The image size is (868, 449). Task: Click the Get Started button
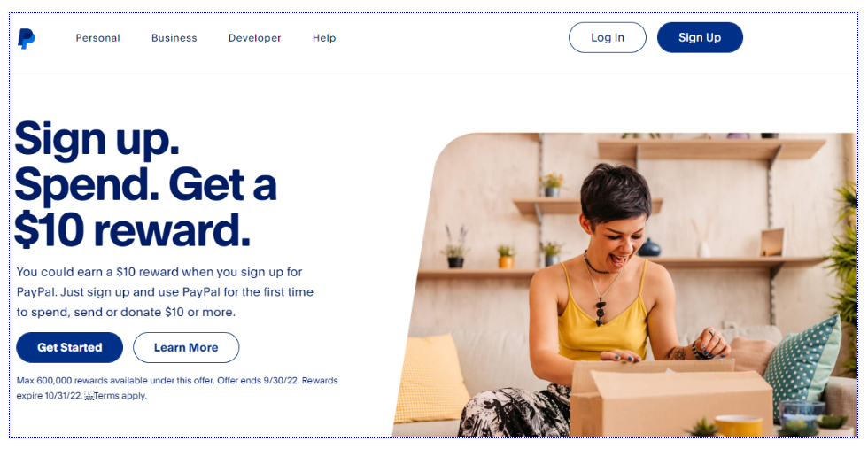70,348
